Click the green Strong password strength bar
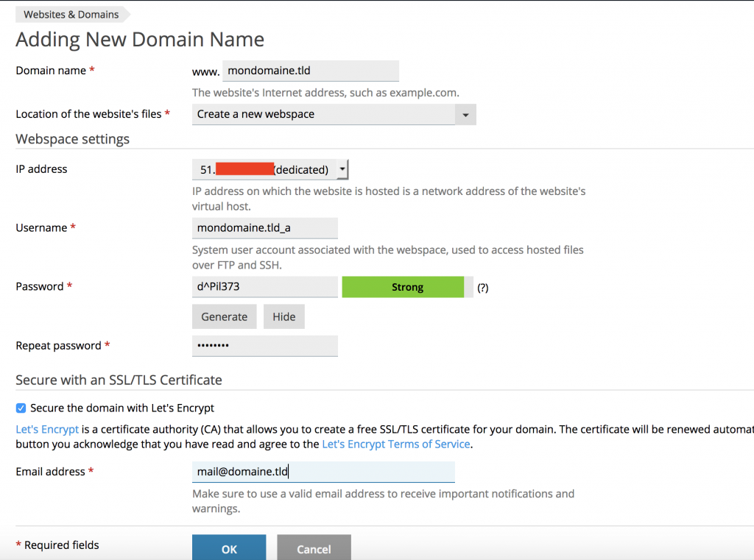Screen dimensions: 754x560 [407, 287]
